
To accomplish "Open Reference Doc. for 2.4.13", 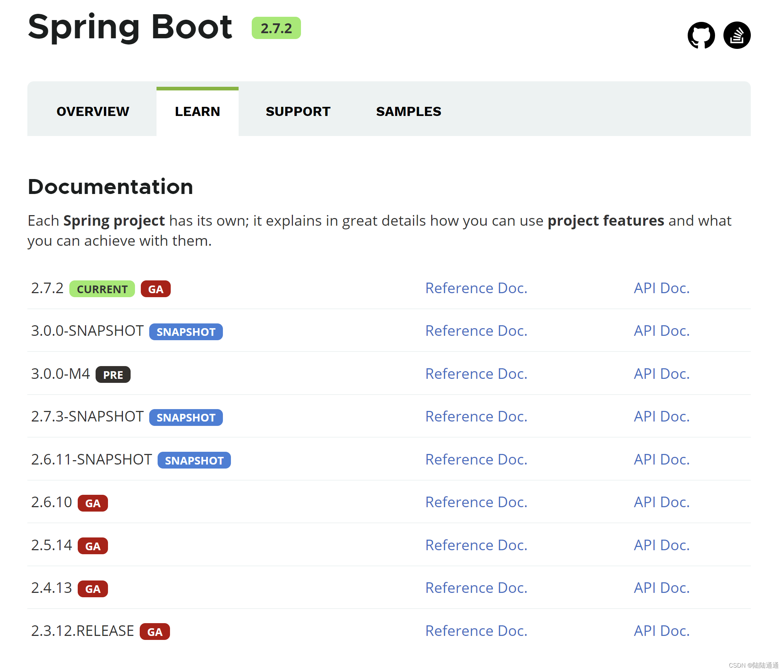I will 476,589.
